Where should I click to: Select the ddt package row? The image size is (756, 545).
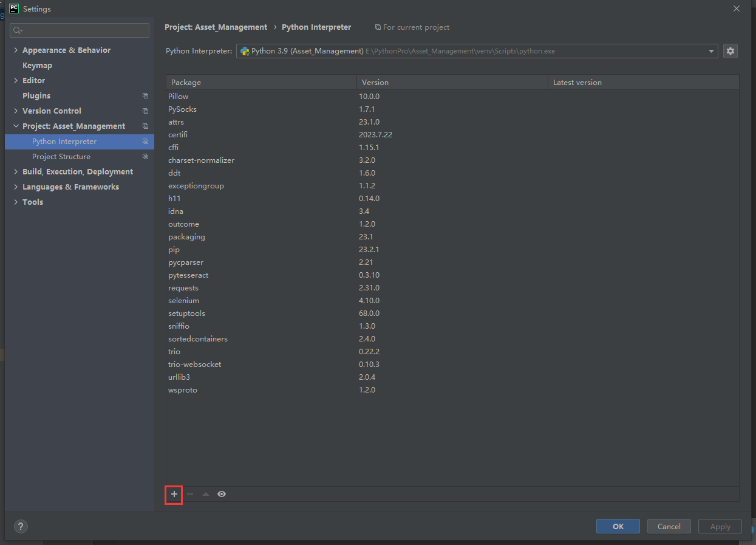(x=452, y=173)
